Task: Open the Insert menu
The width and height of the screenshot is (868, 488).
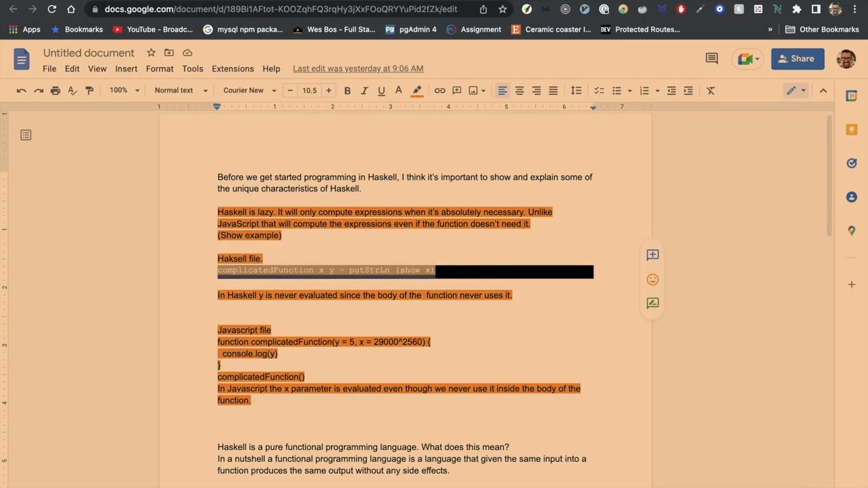Action: [x=126, y=68]
